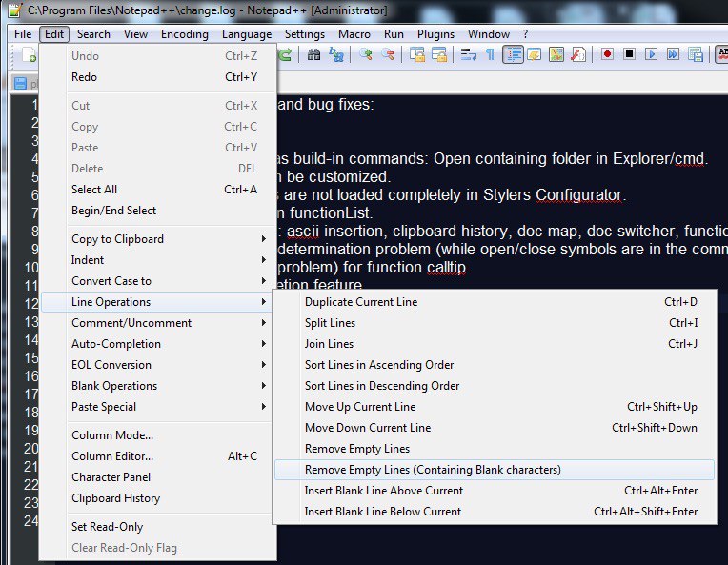Open the File menu

click(x=23, y=34)
